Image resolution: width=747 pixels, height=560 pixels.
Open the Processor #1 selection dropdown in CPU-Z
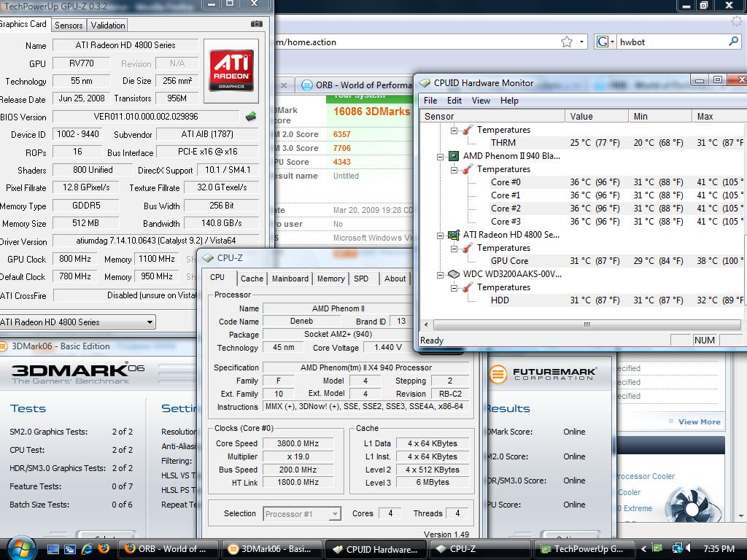coord(335,514)
